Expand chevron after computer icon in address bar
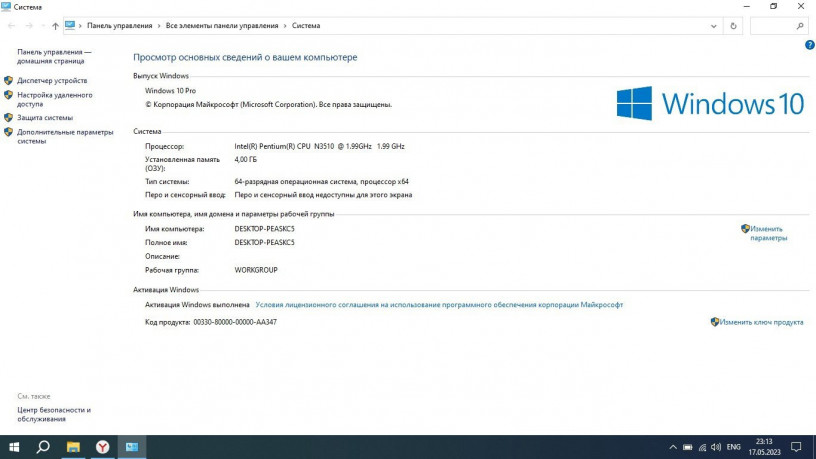Viewport: 816px width, 459px height. (x=80, y=26)
